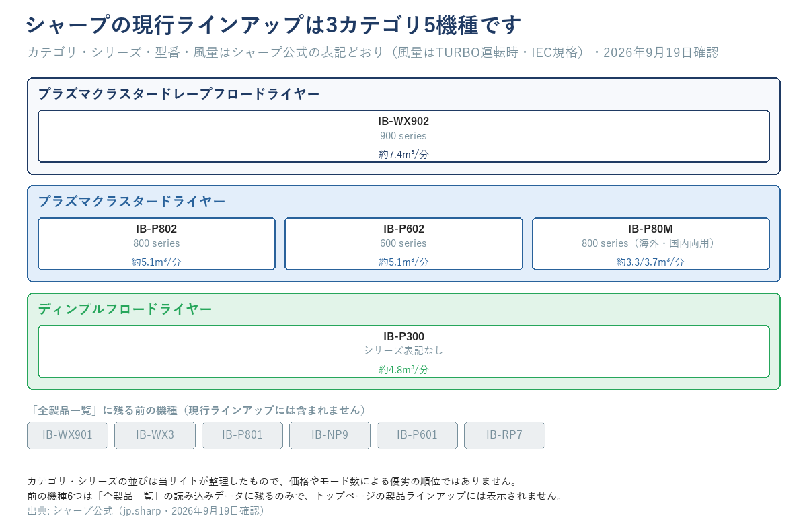Click the text シリーズ表記なし

pos(403,350)
